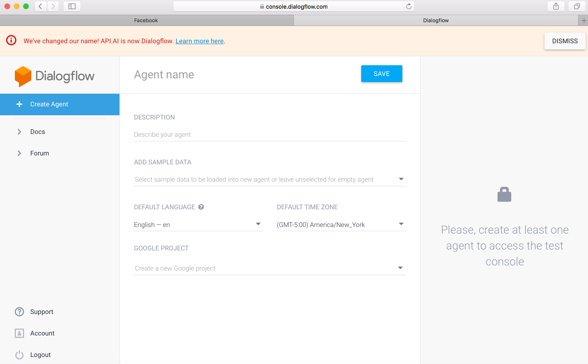Image resolution: width=588 pixels, height=364 pixels.
Task: Toggle Safari's sidebar button
Action: (72, 7)
